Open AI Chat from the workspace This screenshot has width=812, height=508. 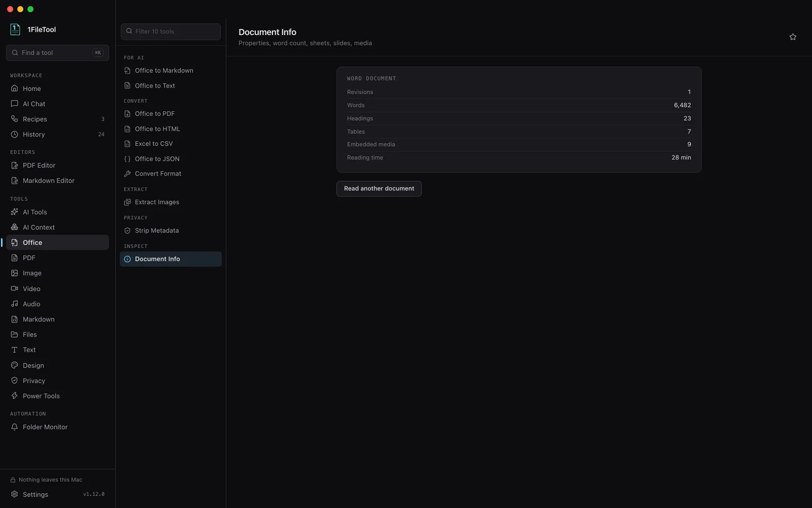pos(57,104)
